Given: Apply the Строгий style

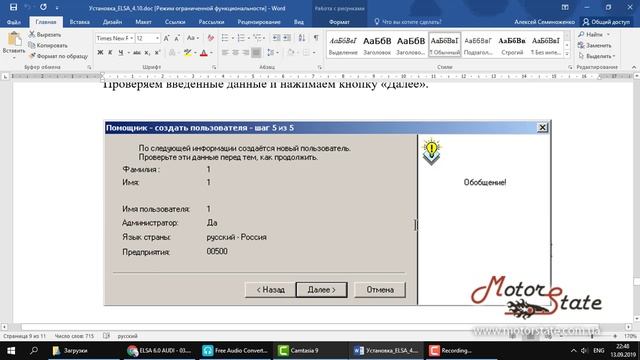Looking at the screenshot, I should [x=512, y=45].
